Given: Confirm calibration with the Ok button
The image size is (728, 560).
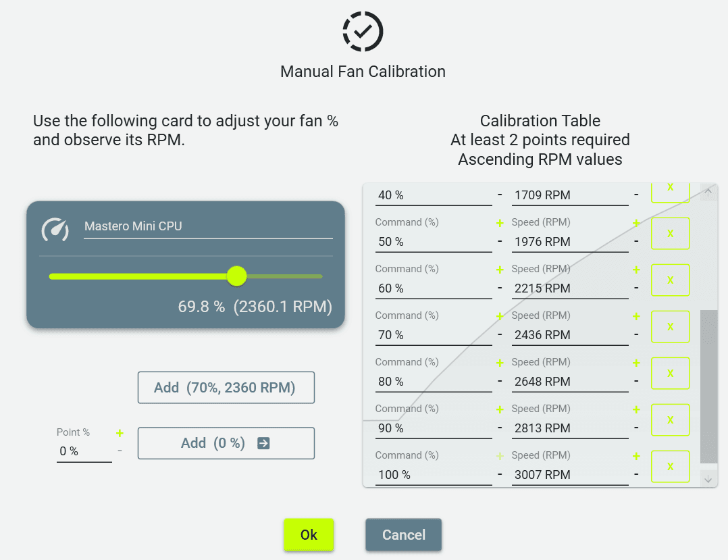Looking at the screenshot, I should coord(309,534).
